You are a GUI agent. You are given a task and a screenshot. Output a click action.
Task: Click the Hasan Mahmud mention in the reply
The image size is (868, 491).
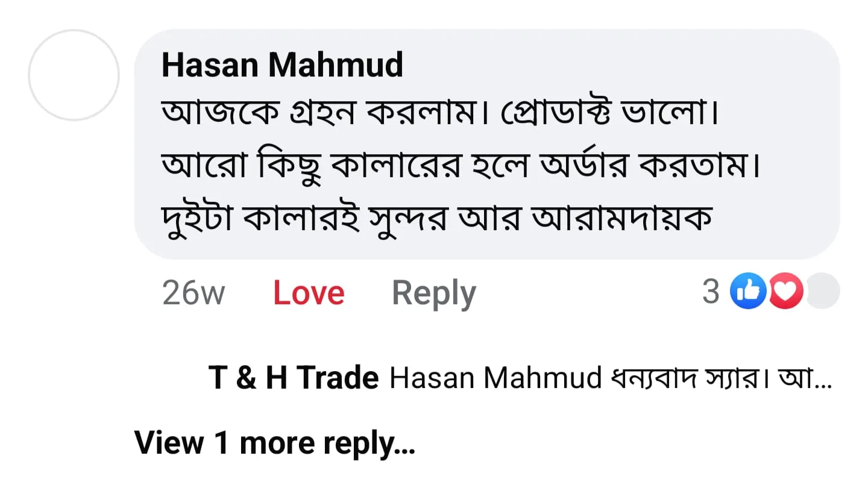[x=496, y=378]
